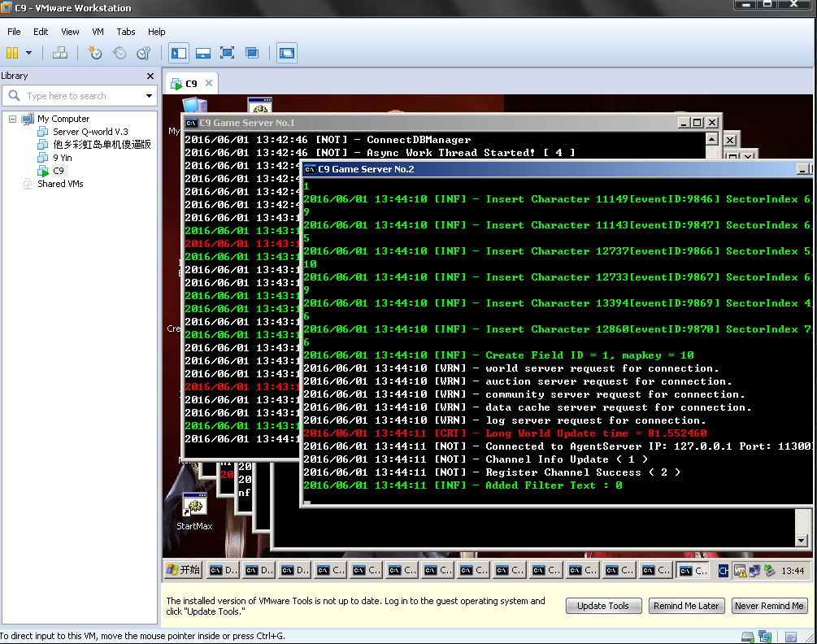Click 'world server request for connection.' line
817x644 pixels.
(511, 368)
